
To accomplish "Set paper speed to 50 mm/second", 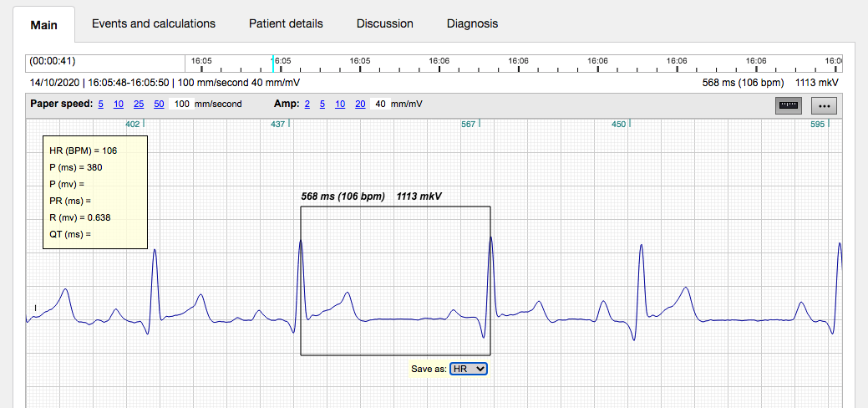I will (x=159, y=104).
